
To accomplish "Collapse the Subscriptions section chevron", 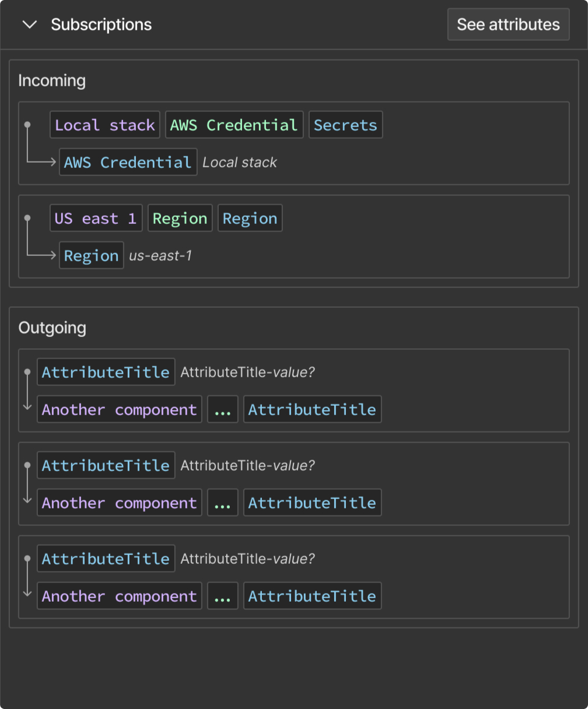I will 29,24.
